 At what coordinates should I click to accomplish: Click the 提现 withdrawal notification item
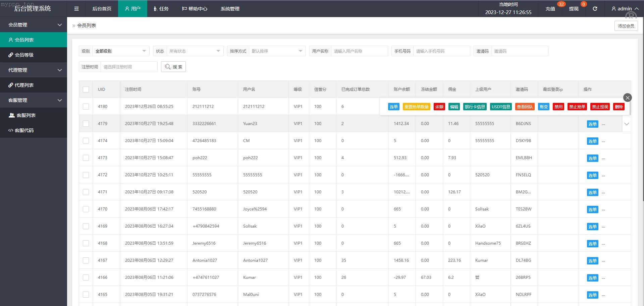click(x=574, y=9)
